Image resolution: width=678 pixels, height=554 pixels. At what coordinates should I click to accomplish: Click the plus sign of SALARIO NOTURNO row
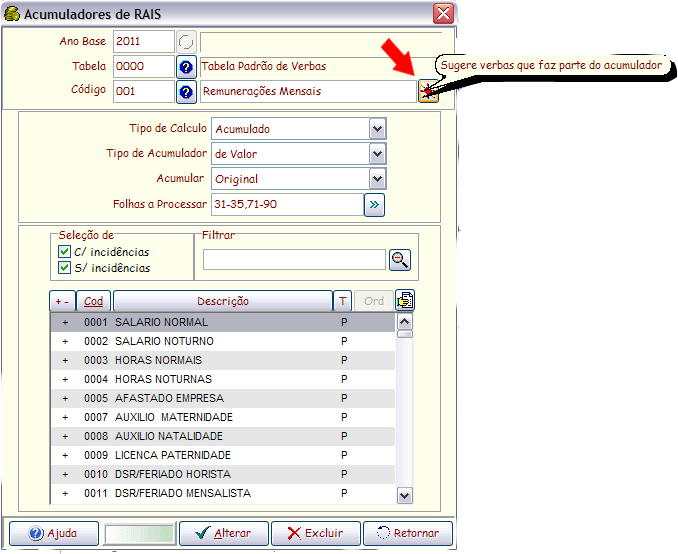coord(65,342)
